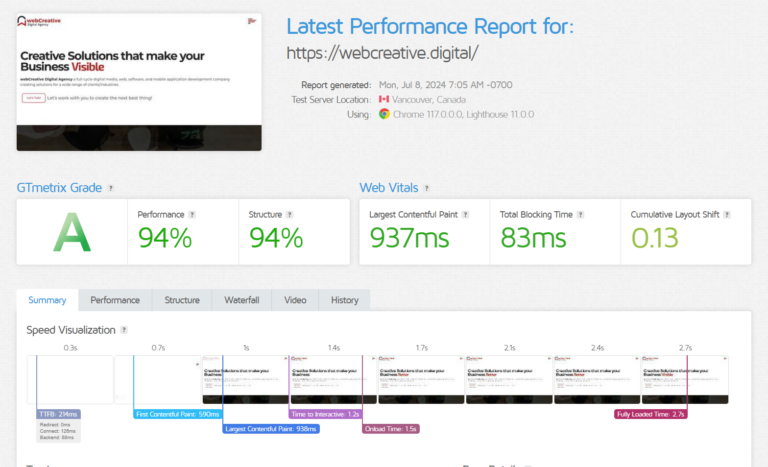Image resolution: width=768 pixels, height=467 pixels.
Task: Click the Onload Time 1.5s marker
Action: 391,428
